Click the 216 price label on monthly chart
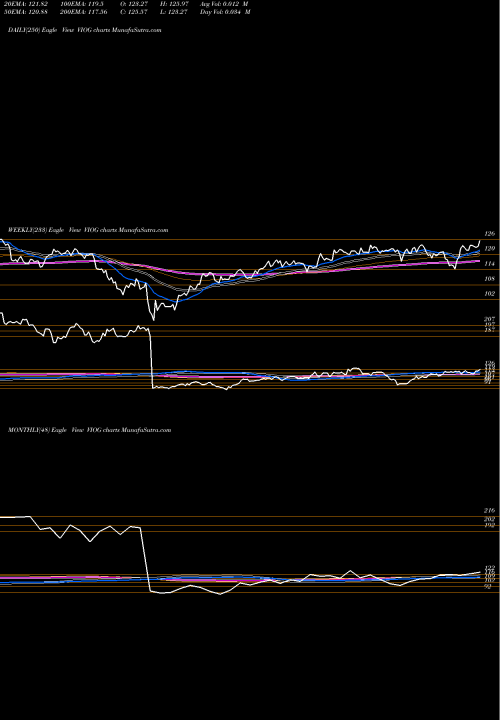 pos(489,511)
